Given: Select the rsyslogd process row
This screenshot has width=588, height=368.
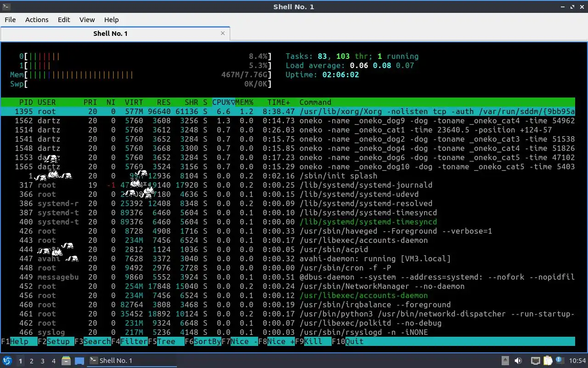Looking at the screenshot, I should [x=288, y=332].
